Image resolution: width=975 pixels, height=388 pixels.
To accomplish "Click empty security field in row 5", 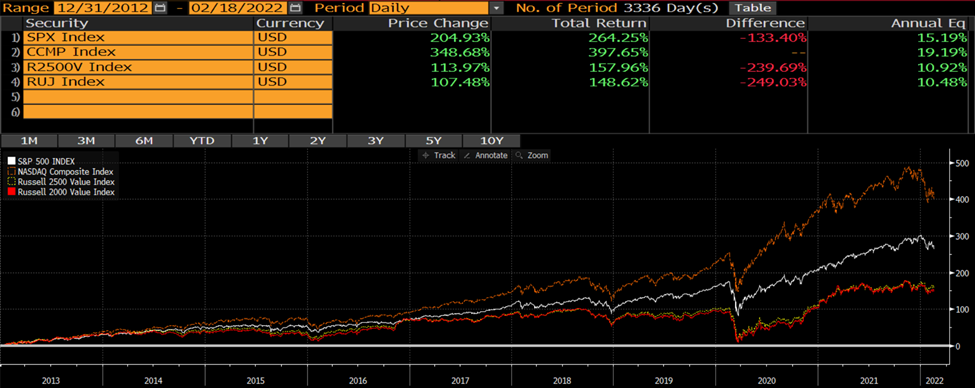I will [138, 97].
